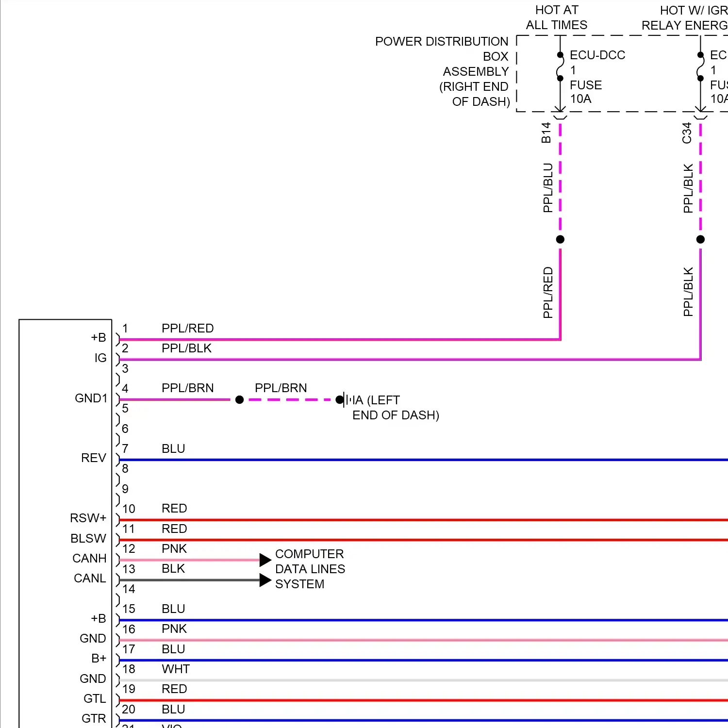Image resolution: width=728 pixels, height=728 pixels.
Task: Select the "CANL" terminal label
Action: 90,579
